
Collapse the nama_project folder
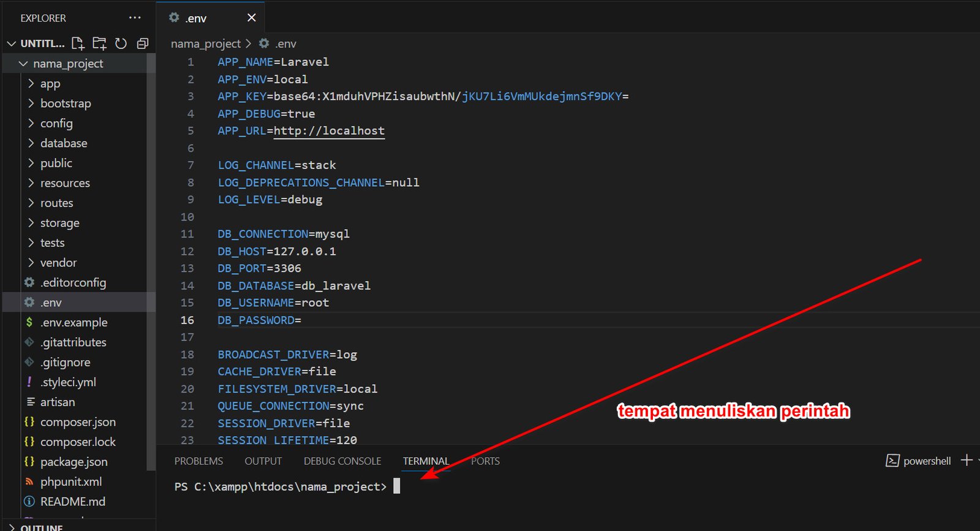click(x=23, y=64)
